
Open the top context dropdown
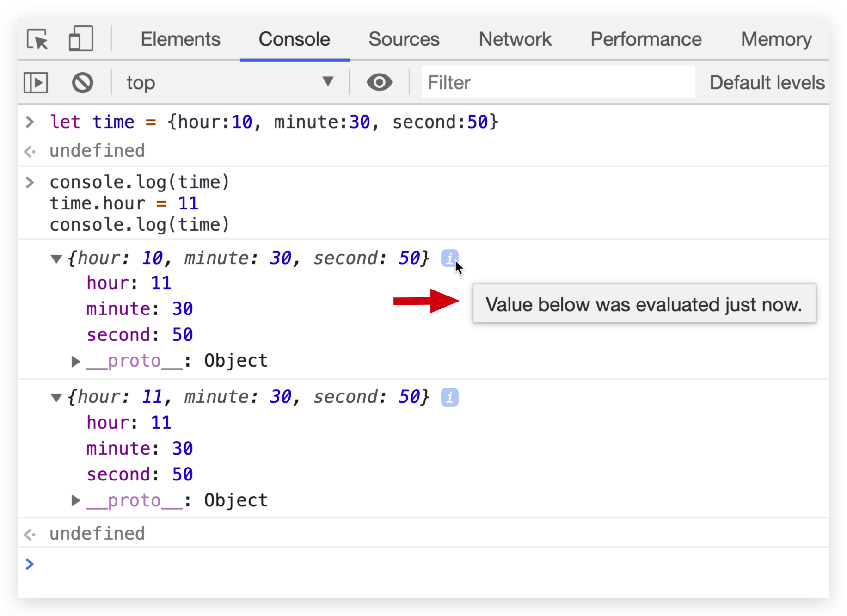point(230,83)
